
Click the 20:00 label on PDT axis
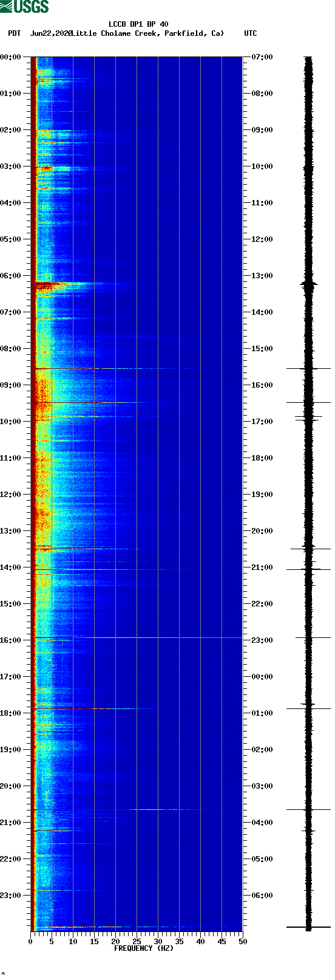(11, 786)
